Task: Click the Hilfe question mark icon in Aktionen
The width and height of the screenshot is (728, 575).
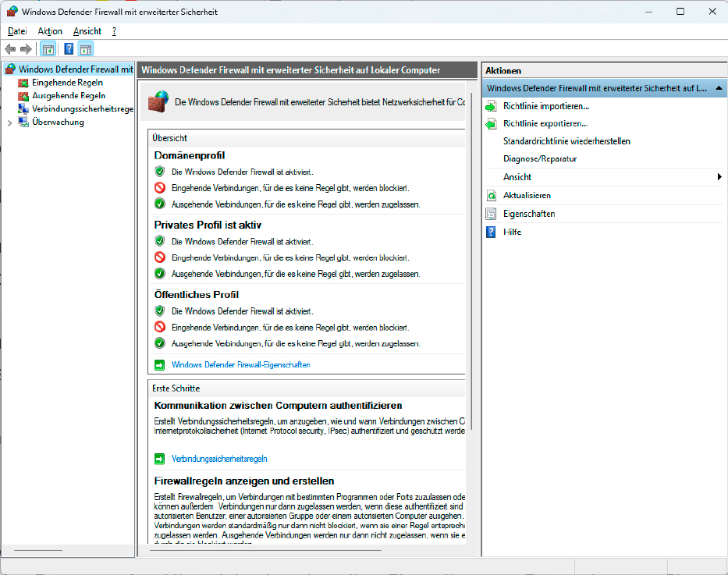Action: point(491,232)
